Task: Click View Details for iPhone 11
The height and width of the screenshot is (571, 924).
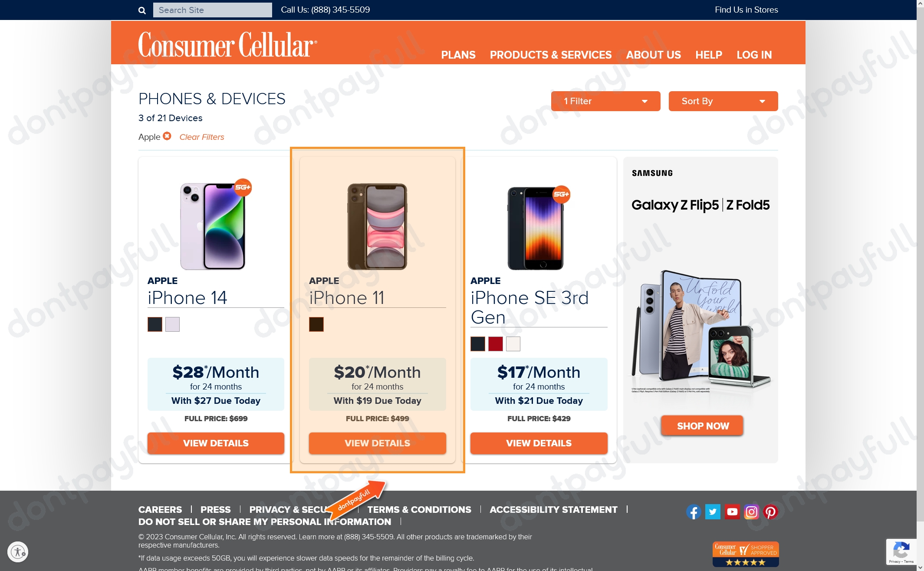Action: tap(377, 443)
